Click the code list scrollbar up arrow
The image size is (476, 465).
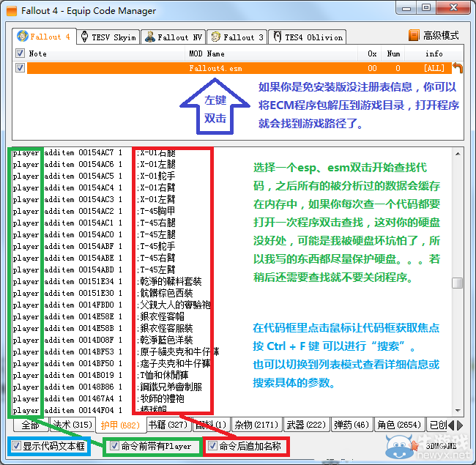coord(458,154)
